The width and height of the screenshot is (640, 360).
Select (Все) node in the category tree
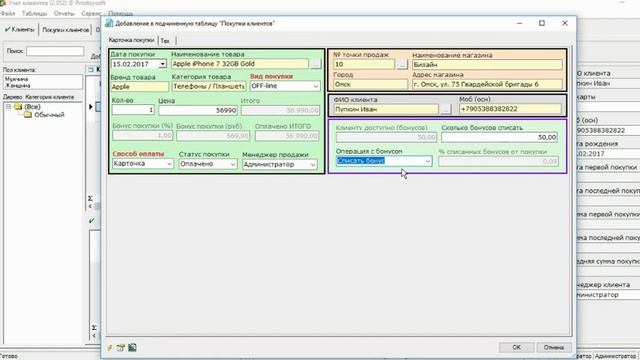[32, 107]
